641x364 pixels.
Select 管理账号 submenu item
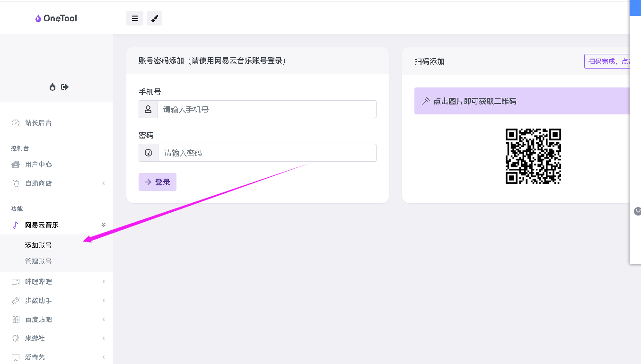click(x=38, y=261)
